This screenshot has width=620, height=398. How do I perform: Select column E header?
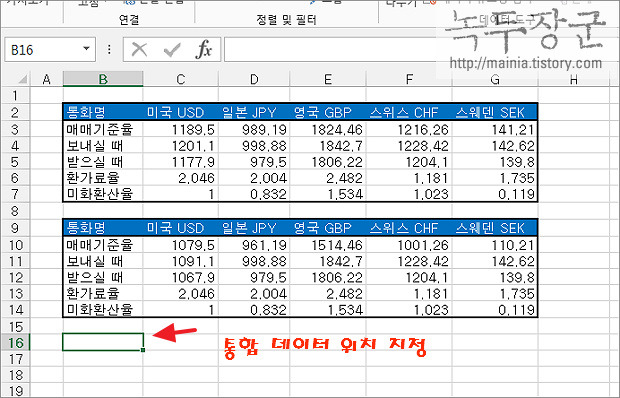point(327,79)
